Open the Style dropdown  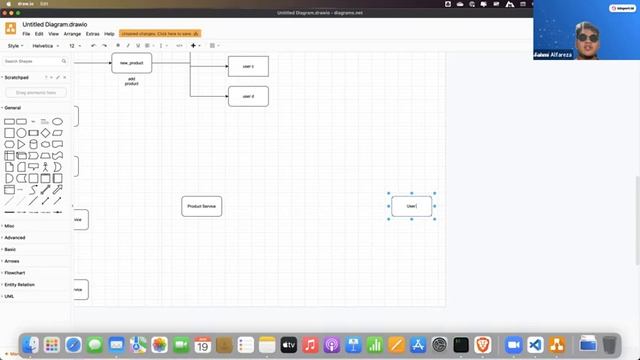[x=16, y=46]
